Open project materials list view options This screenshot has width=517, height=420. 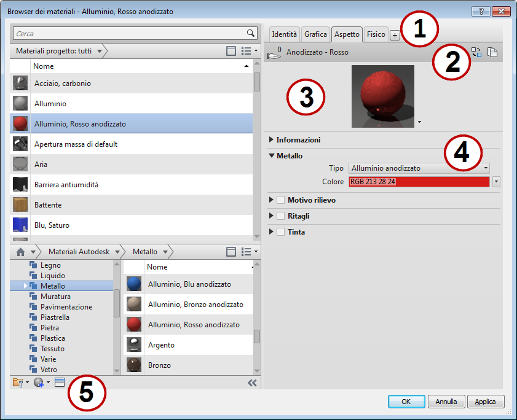point(249,51)
